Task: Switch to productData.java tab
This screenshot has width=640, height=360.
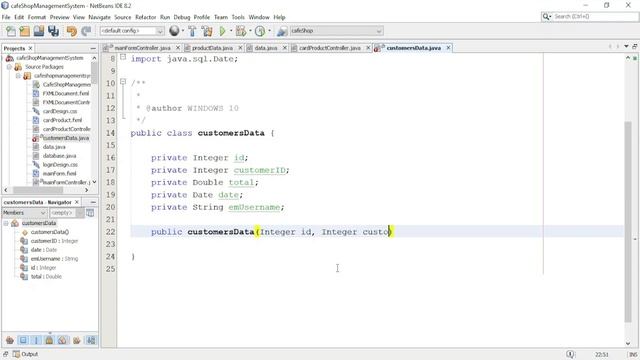Action: (212, 48)
